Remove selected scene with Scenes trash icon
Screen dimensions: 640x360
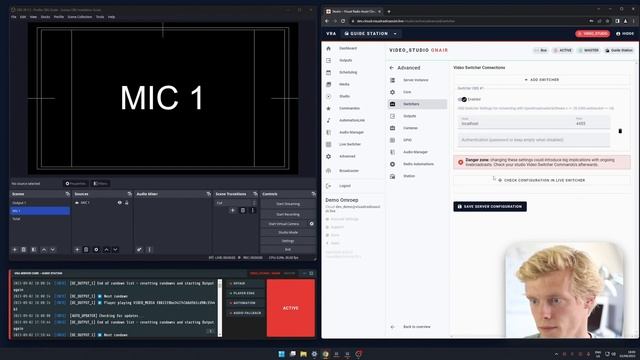coord(24,249)
